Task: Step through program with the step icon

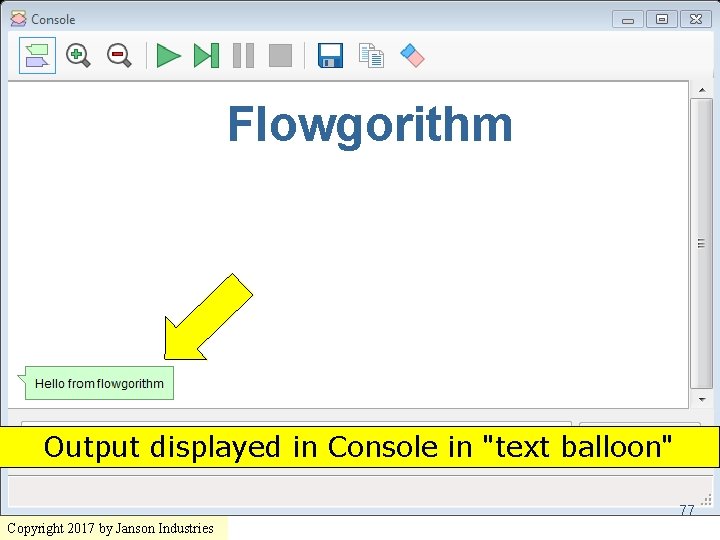Action: pos(206,56)
